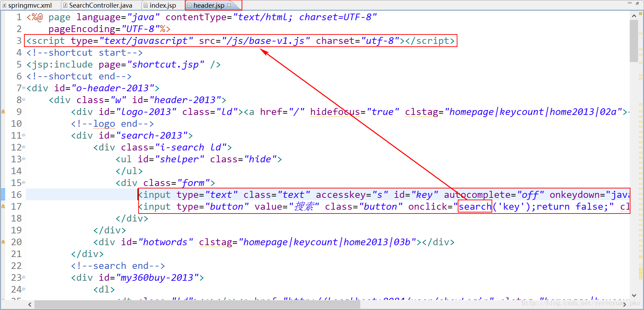Click the search function name in onclick
The image size is (644, 310).
tap(475, 207)
